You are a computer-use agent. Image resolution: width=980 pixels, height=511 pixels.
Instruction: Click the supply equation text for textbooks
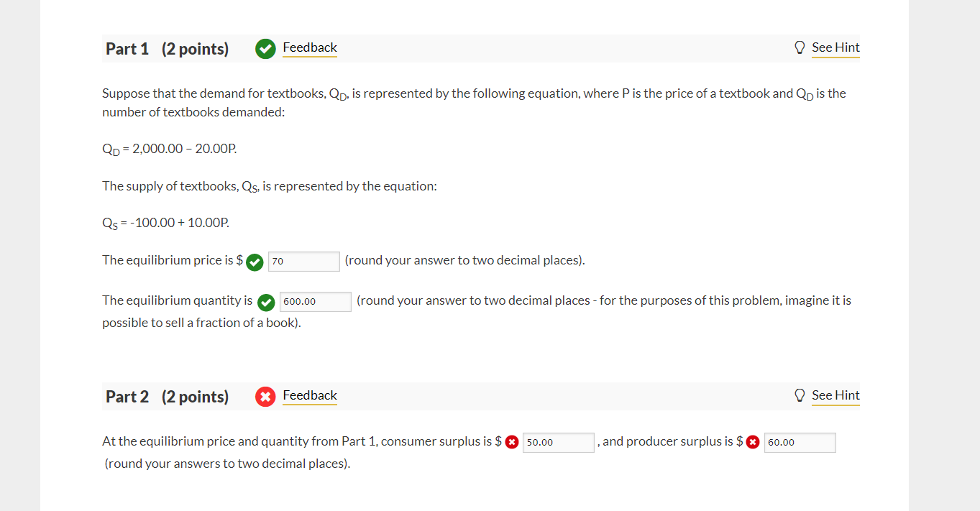pyautogui.click(x=165, y=222)
